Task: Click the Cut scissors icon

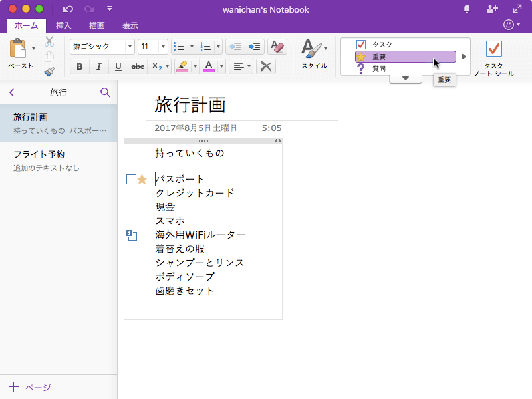Action: point(49,41)
